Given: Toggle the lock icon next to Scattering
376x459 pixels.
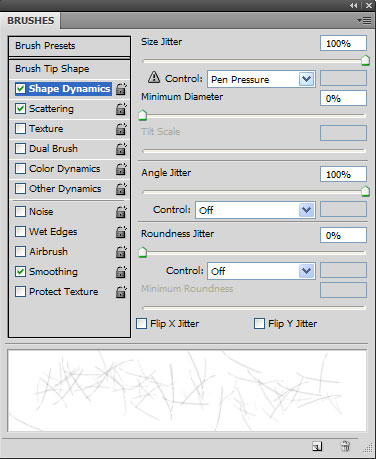Looking at the screenshot, I should coord(121,109).
